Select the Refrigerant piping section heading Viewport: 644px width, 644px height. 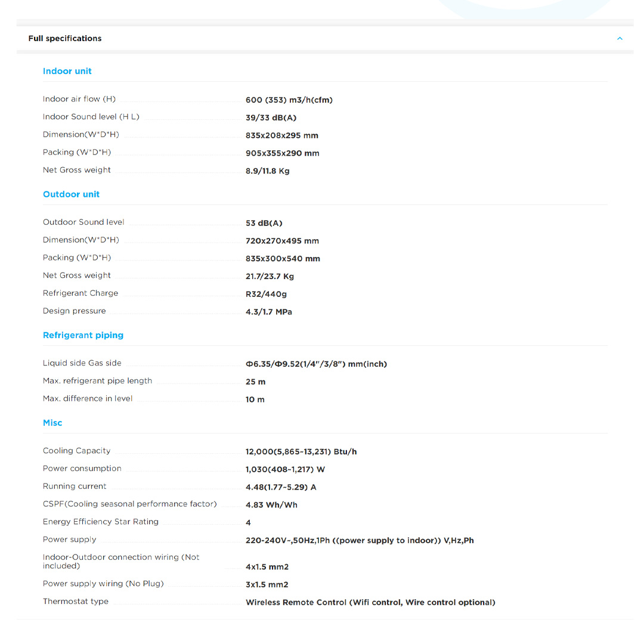(x=83, y=335)
